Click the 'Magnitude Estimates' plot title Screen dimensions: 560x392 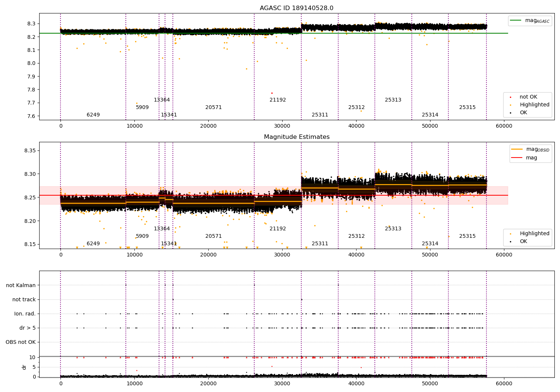296,137
